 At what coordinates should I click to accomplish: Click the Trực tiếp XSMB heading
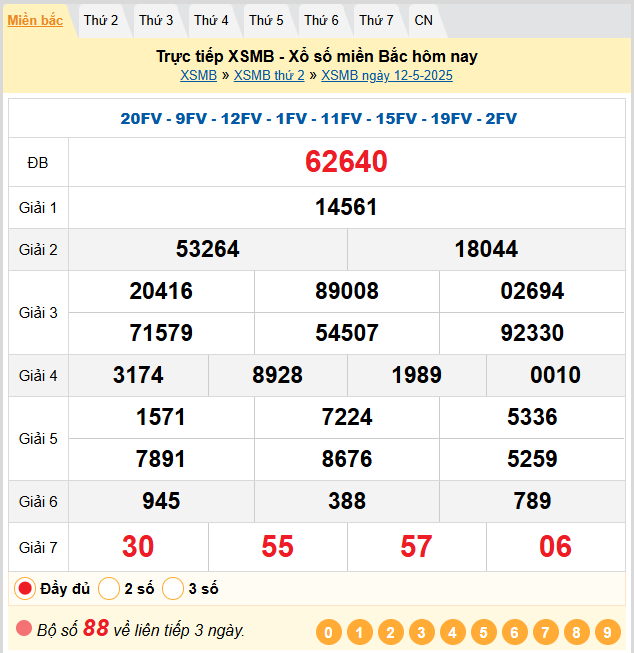(317, 56)
